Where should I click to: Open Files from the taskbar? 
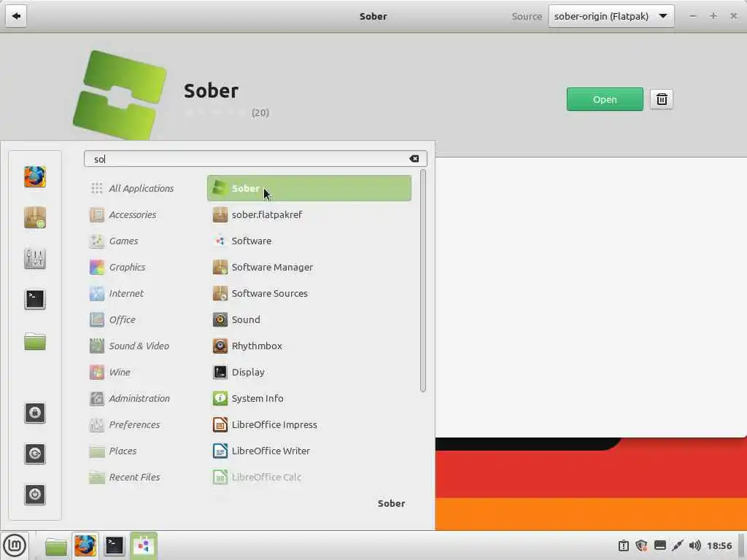point(55,545)
